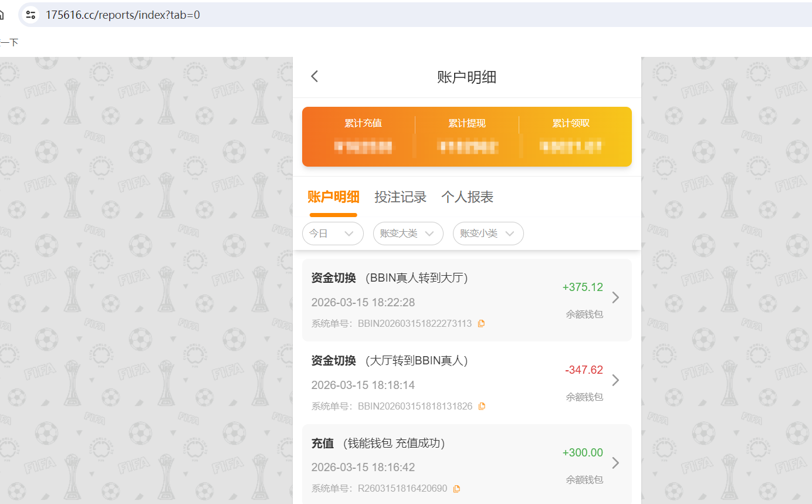Open the 账变小类 filter dropdown

488,234
